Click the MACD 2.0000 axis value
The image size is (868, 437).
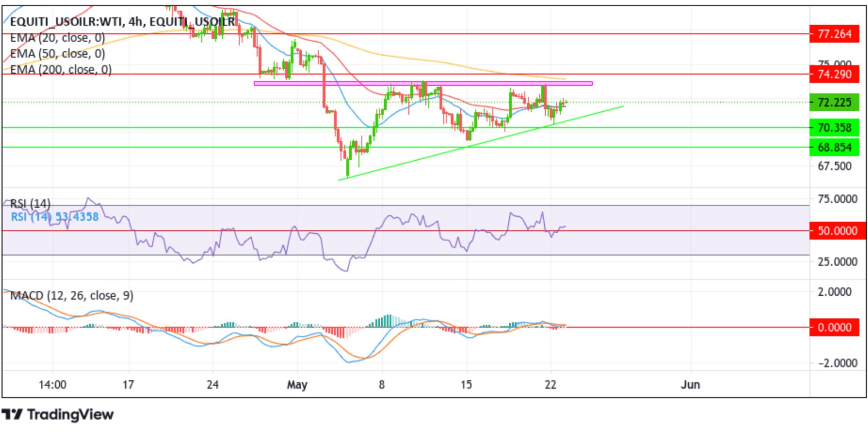point(834,292)
